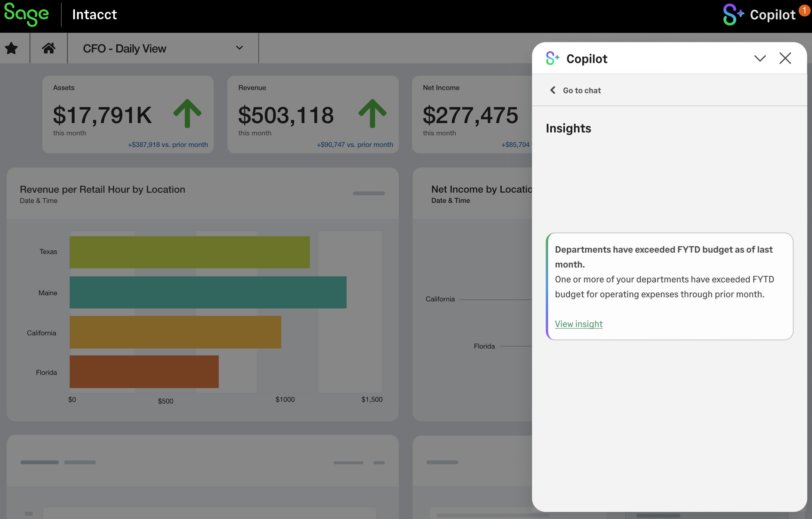Click the Maine bar in revenue chart
The image size is (812, 519).
pos(208,292)
